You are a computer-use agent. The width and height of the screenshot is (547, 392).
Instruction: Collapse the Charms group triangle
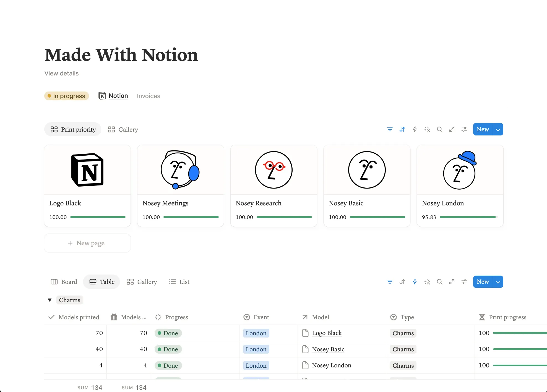(50, 300)
